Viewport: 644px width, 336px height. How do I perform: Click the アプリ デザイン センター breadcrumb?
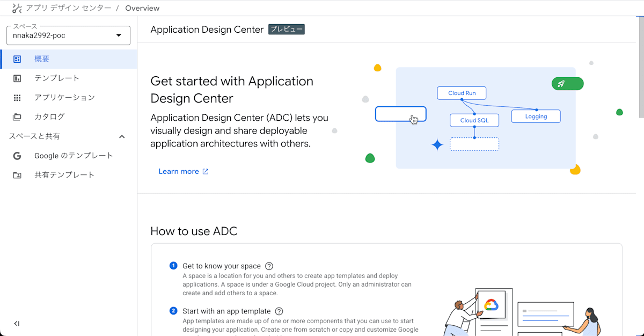pyautogui.click(x=69, y=8)
